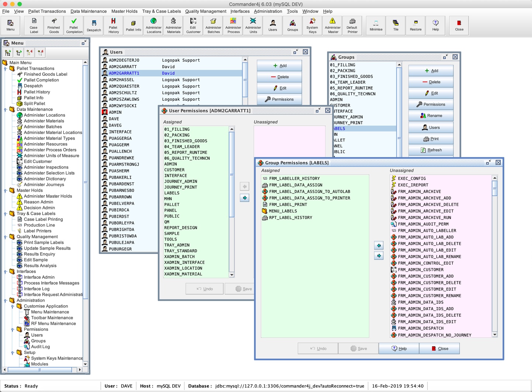Click the System Keys toolbar icon
This screenshot has height=392, width=532.
312,25
